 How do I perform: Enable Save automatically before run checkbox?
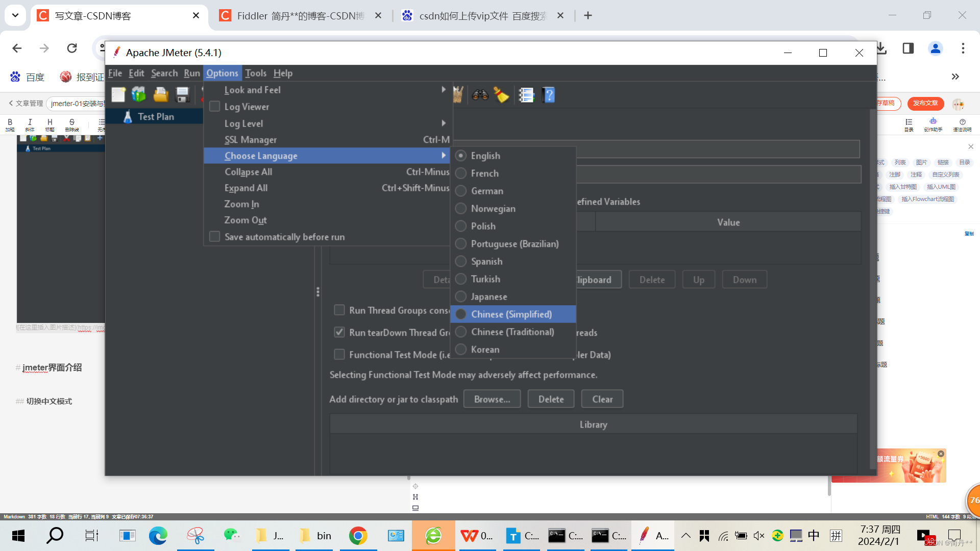[215, 236]
